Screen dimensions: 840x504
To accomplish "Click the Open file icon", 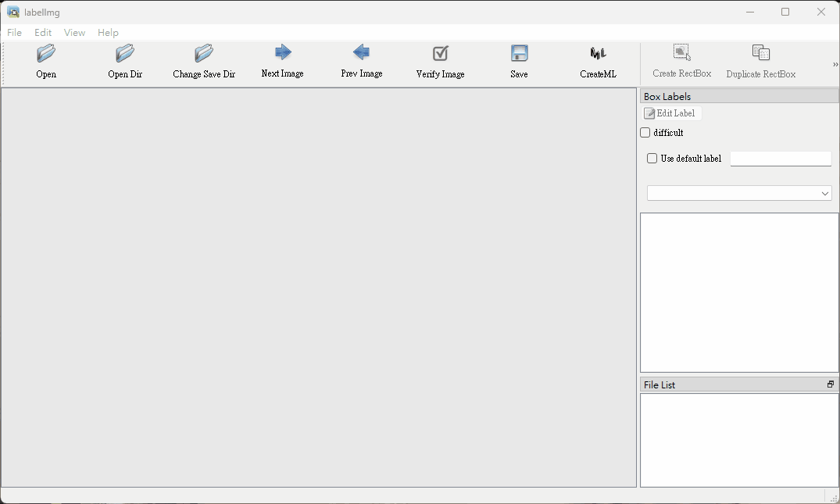I will [x=46, y=54].
